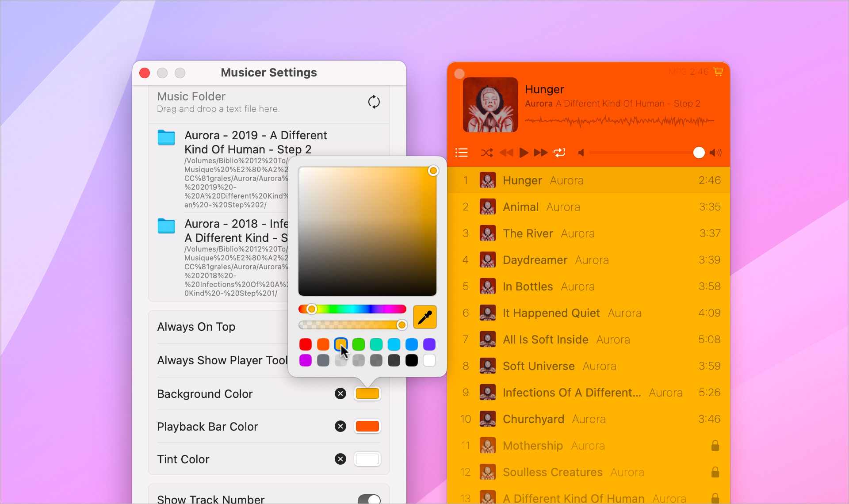Choose the magenta preset swatch
The width and height of the screenshot is (849, 504).
click(306, 360)
